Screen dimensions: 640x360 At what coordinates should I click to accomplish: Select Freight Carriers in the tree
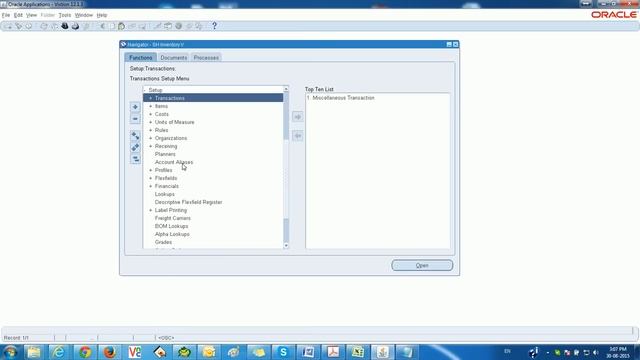click(173, 218)
